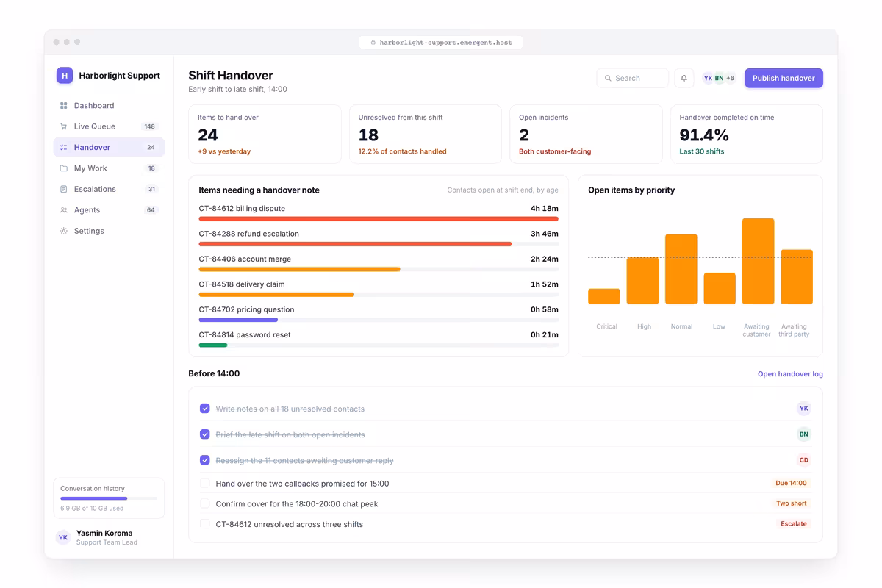
Task: Click the Unresolved from this shift card
Action: click(x=425, y=134)
